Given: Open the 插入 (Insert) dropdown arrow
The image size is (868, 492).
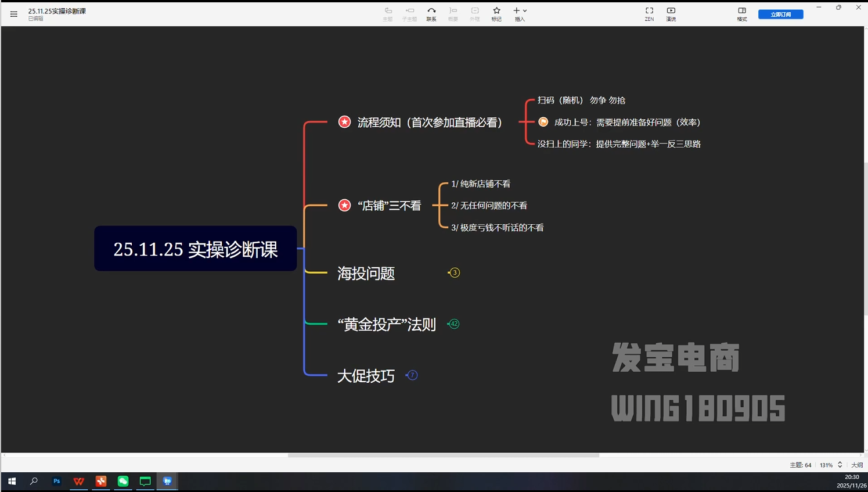Looking at the screenshot, I should [x=524, y=10].
